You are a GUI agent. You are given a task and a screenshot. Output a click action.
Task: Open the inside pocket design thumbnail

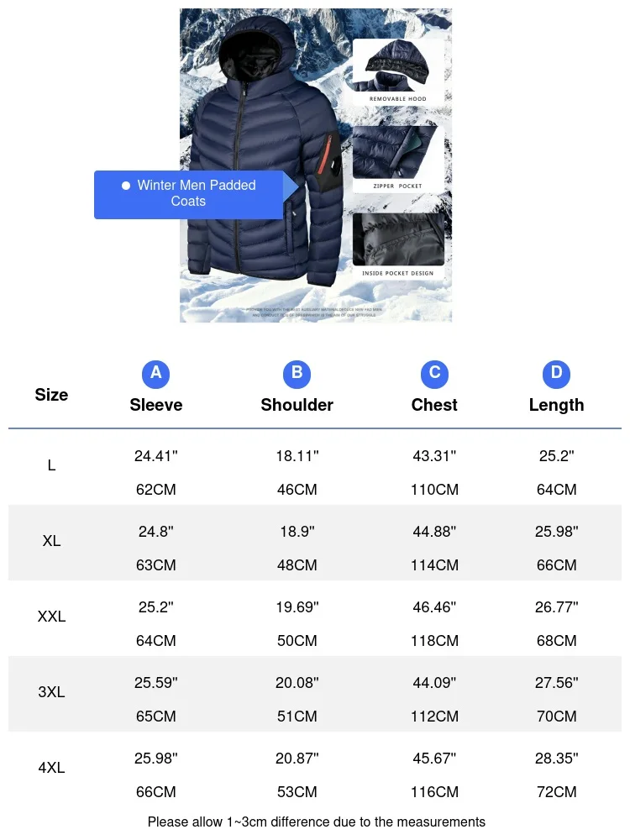coord(398,246)
